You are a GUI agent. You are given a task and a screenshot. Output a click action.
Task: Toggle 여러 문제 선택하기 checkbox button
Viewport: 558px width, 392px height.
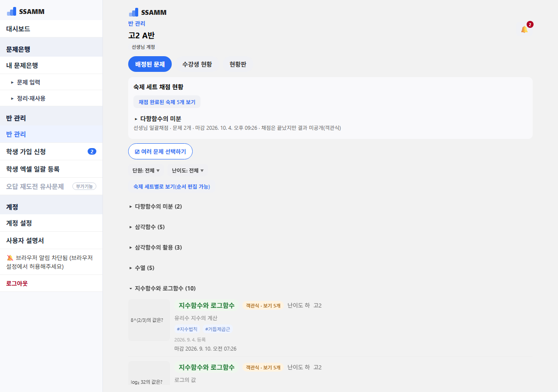[x=160, y=152]
